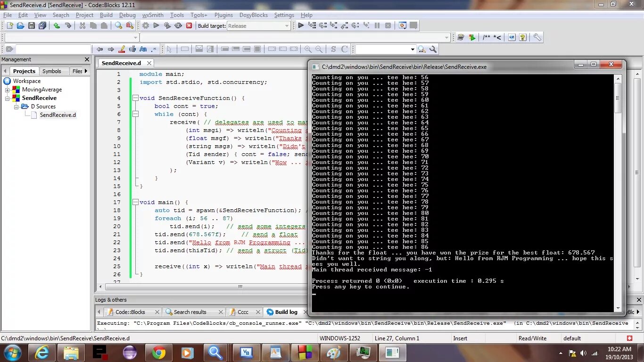This screenshot has height=362, width=644.
Task: Collapse the SendReceive project node
Action: [x=8, y=98]
